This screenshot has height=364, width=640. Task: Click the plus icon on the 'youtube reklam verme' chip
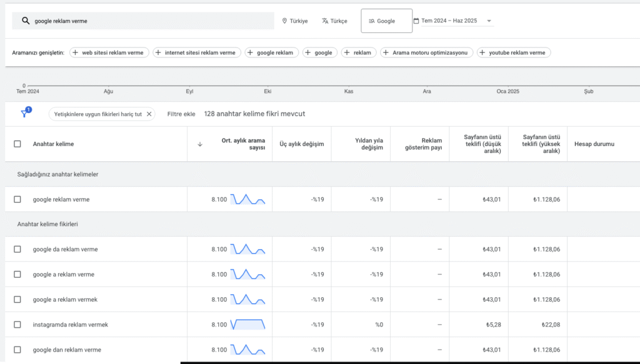483,52
